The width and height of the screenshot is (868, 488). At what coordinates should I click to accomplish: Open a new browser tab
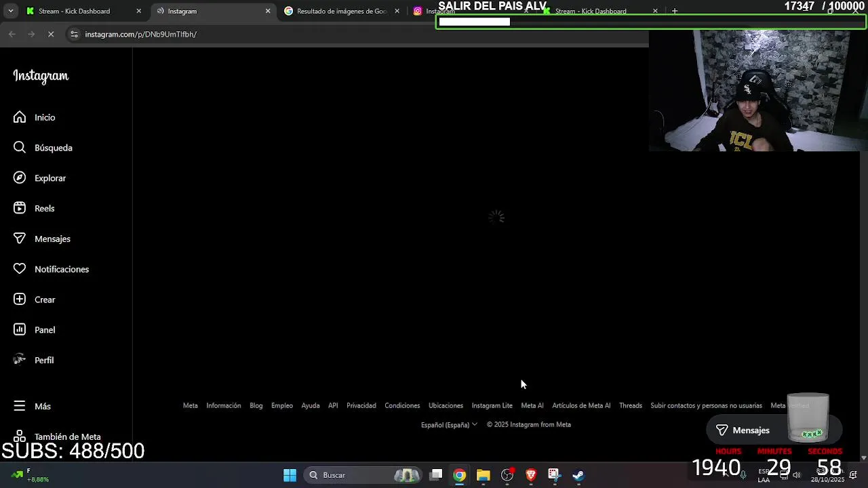[x=674, y=11]
